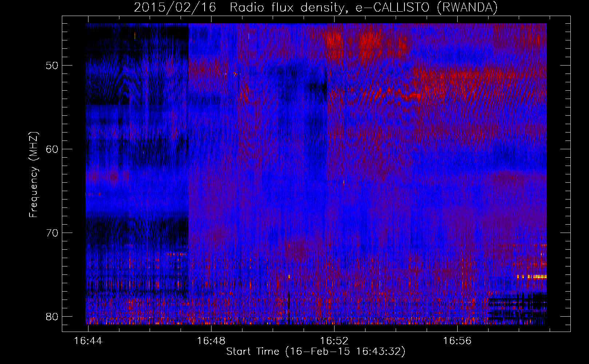Click the 70 frequency tick label
This screenshot has height=364, width=589.
coord(52,233)
